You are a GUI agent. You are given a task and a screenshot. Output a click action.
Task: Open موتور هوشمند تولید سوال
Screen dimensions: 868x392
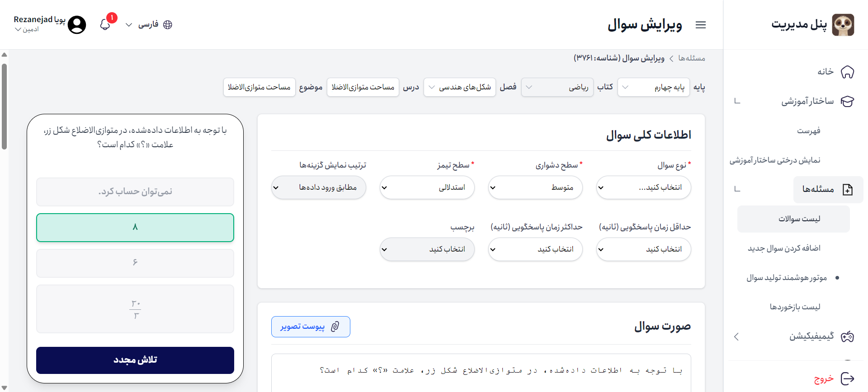[787, 278]
